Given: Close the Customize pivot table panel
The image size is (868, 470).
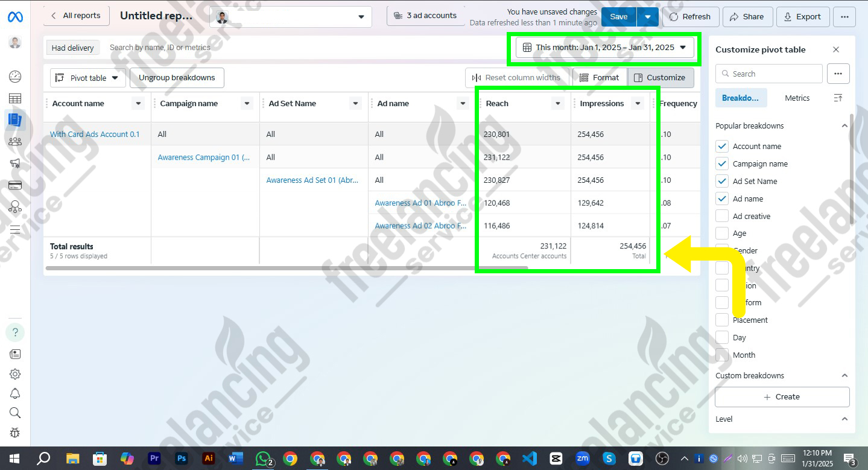Looking at the screenshot, I should 836,49.
